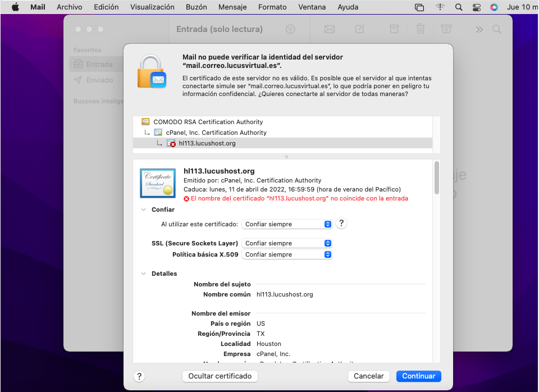Click the padlock Mail icon in the dialog

point(152,71)
